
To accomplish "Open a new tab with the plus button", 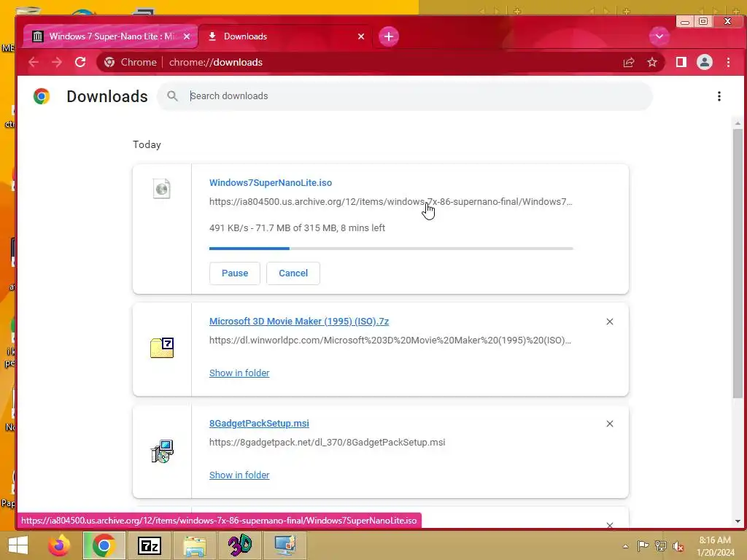I will pyautogui.click(x=389, y=36).
